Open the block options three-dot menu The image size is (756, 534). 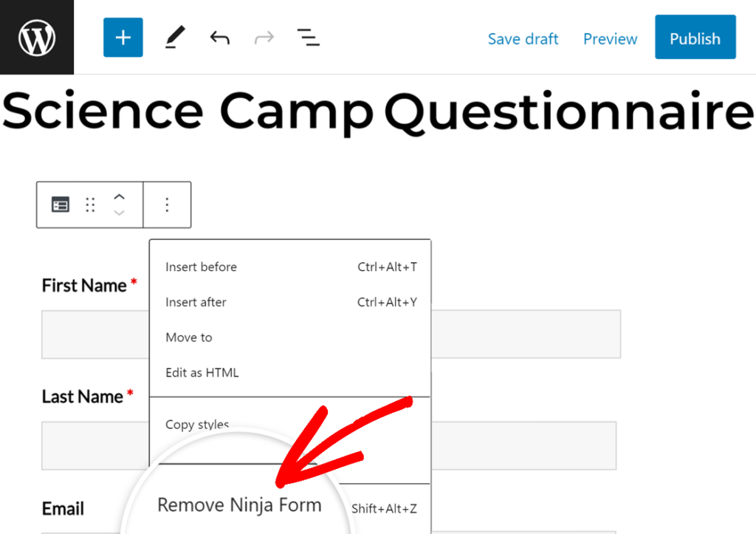167,204
